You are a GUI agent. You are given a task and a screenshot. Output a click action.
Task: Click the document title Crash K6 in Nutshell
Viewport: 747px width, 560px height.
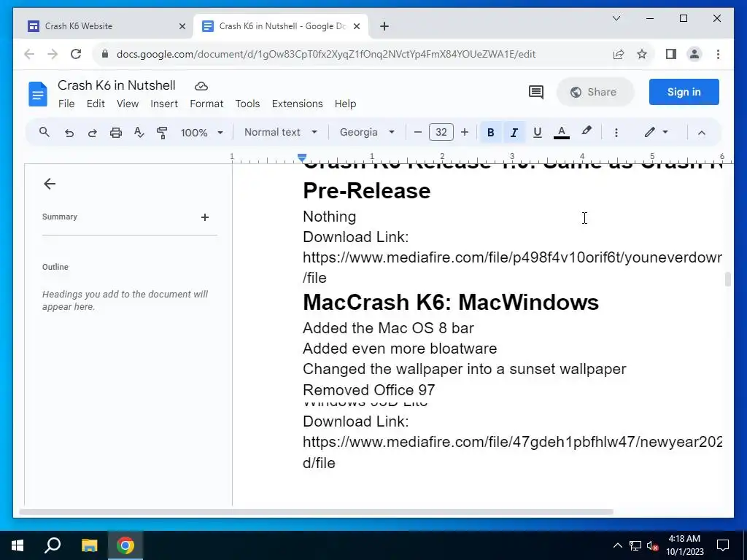coord(117,85)
